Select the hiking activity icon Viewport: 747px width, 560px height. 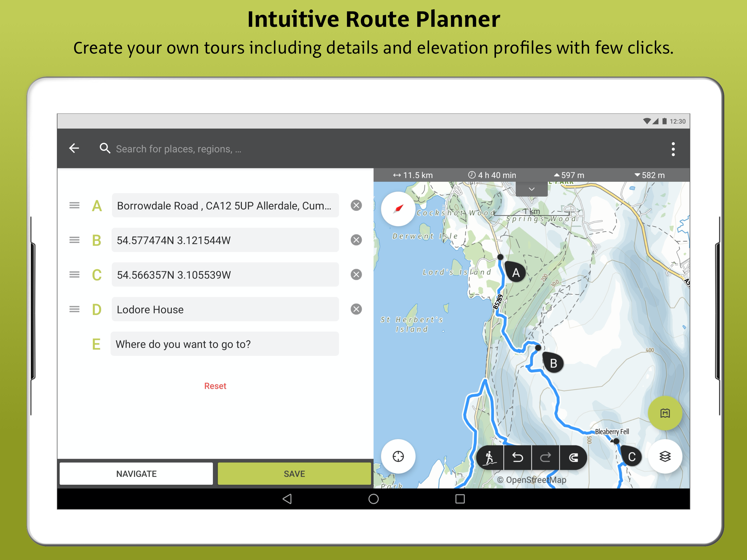[490, 458]
